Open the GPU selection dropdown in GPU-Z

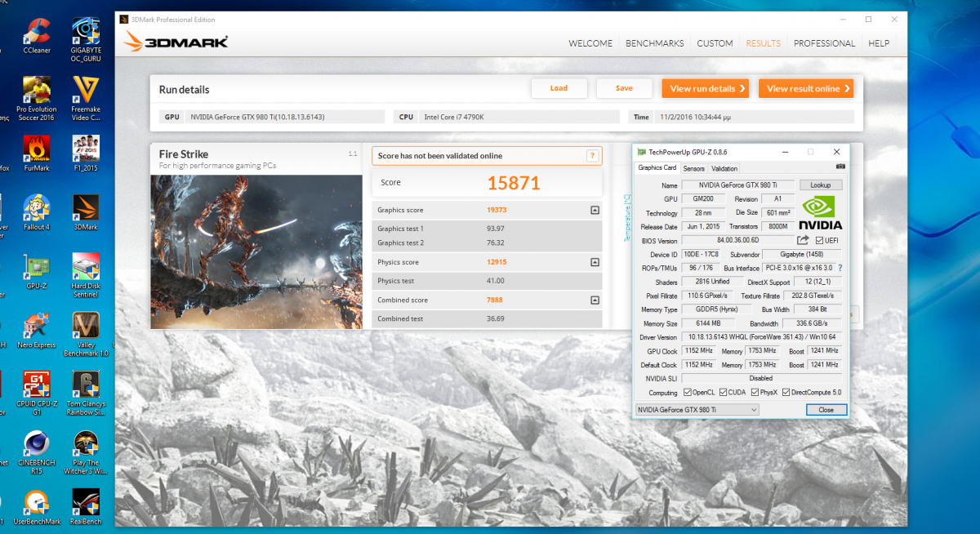point(697,410)
